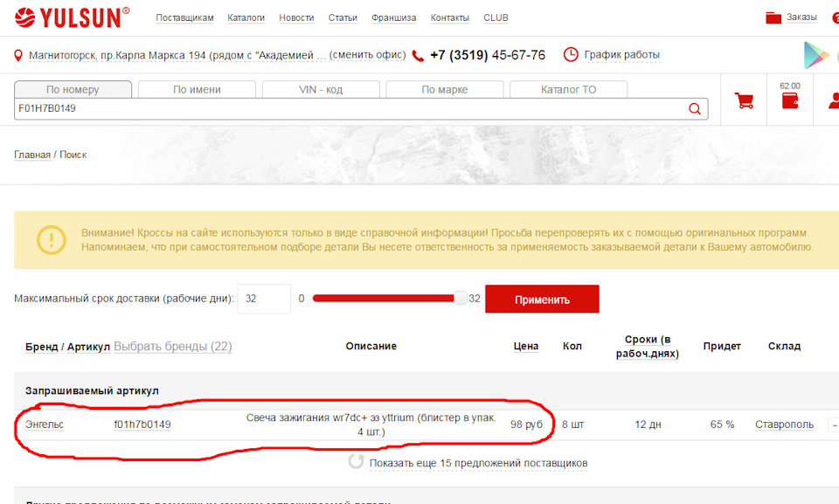Image resolution: width=839 pixels, height=504 pixels.
Task: Click the magnifier search icon
Action: point(695,109)
